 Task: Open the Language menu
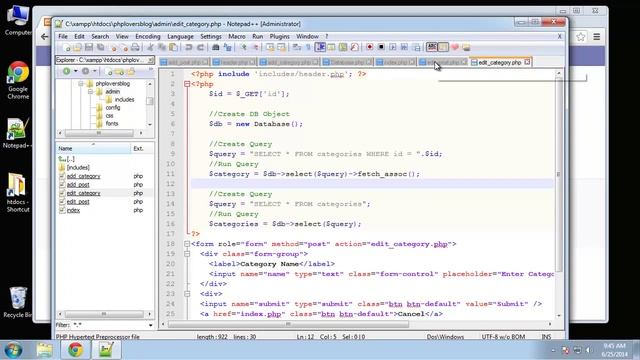point(180,36)
